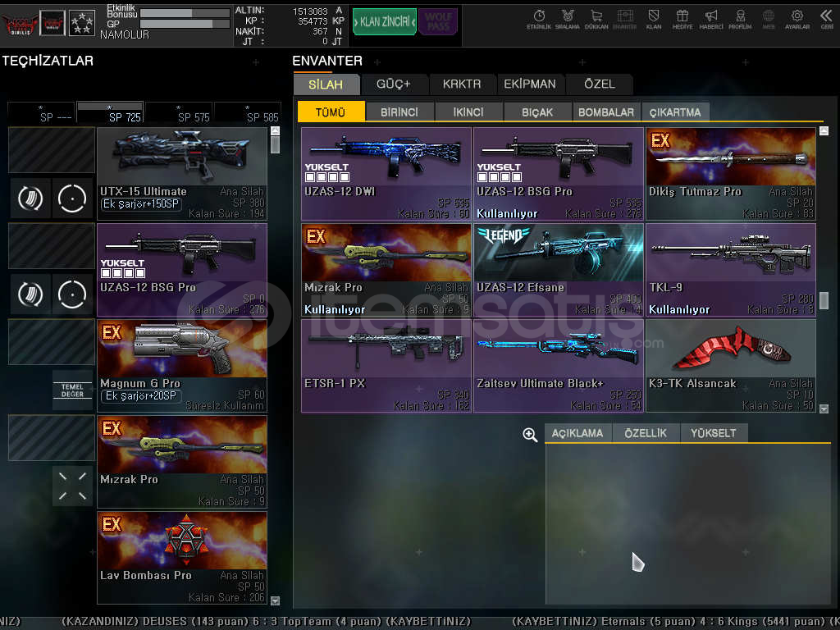
Task: Select UZAS-12 BSG Pro in inventory grid
Action: (x=559, y=174)
